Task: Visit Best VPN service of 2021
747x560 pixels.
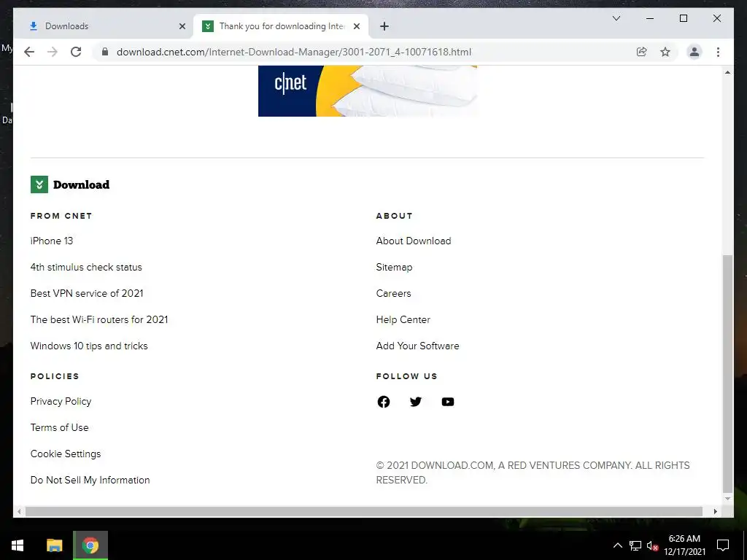Action: (87, 293)
